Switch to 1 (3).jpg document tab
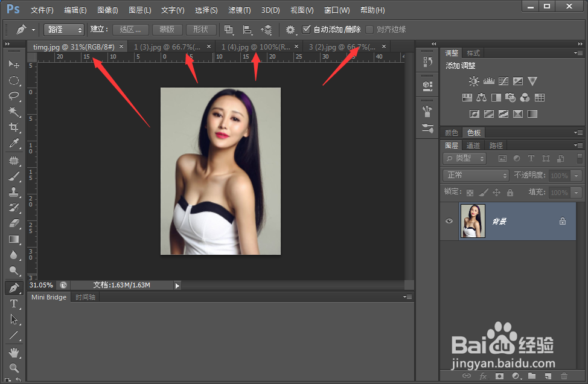 click(167, 47)
